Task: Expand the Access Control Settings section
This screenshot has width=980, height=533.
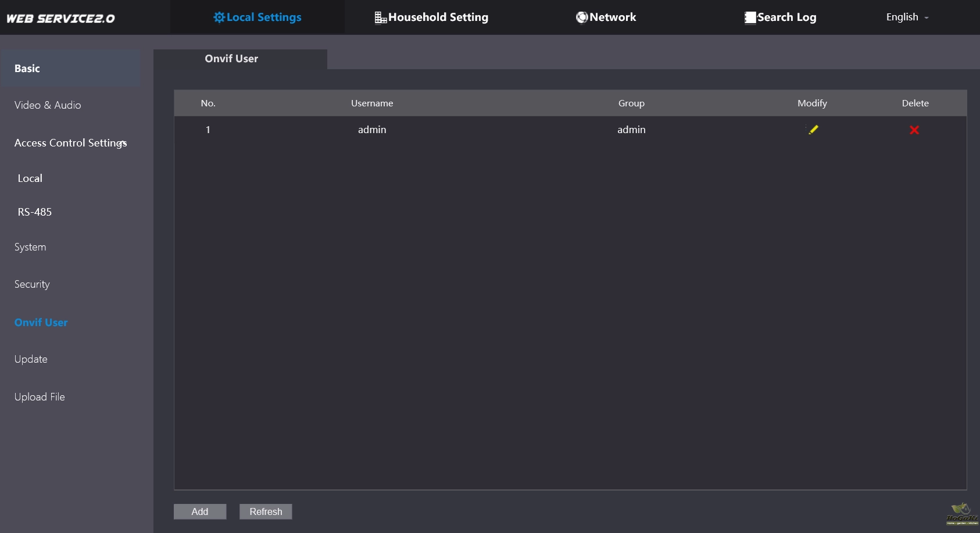Action: pyautogui.click(x=70, y=143)
